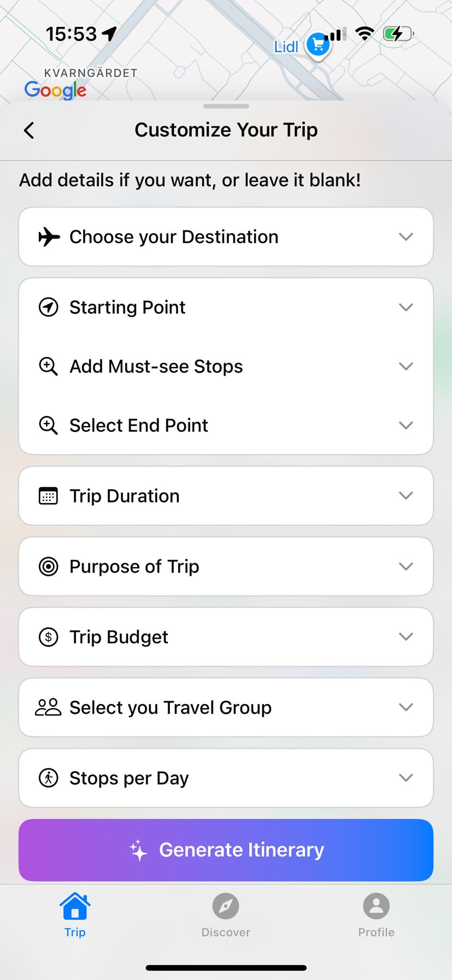Open the Trip Budget dropdown chevron

tap(406, 637)
